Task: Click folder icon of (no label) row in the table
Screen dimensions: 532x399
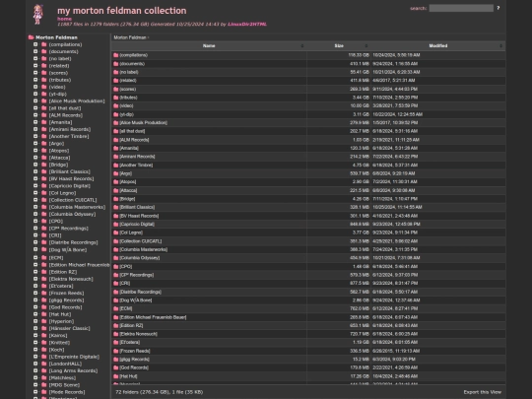Action: (116, 72)
